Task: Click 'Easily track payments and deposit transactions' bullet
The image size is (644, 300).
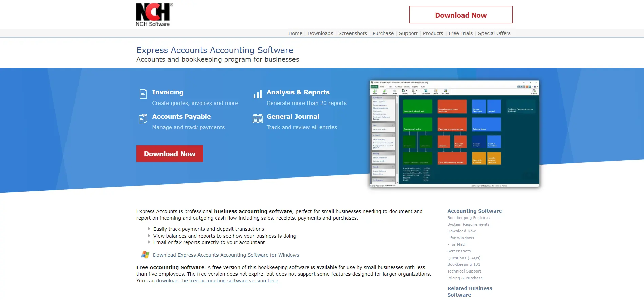Action: (209, 229)
